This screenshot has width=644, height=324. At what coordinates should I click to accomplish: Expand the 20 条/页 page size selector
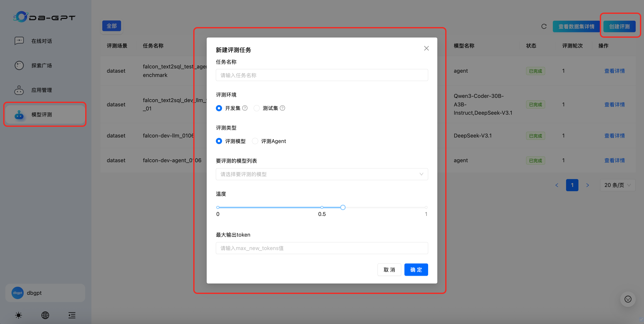coord(617,185)
